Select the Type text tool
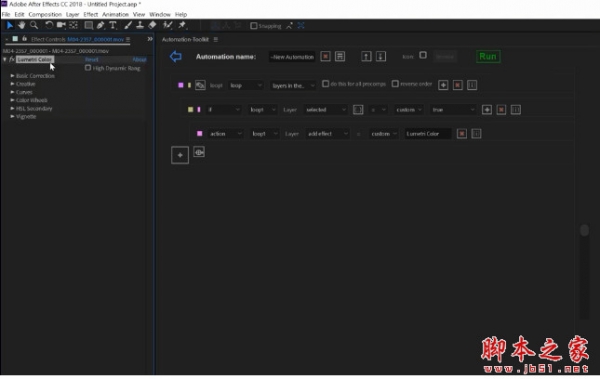 (x=113, y=25)
